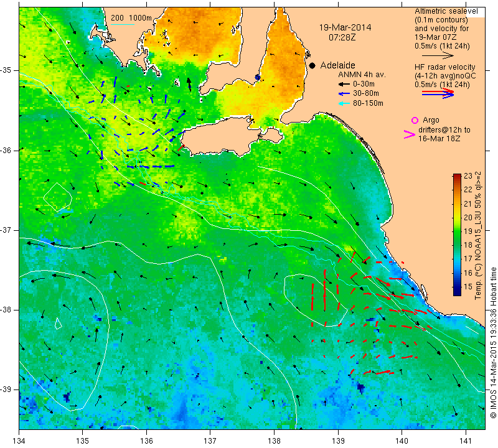This screenshot has width=498, height=448.
Task: Click the 'HF radar velocity' legend text
Action: [x=444, y=67]
